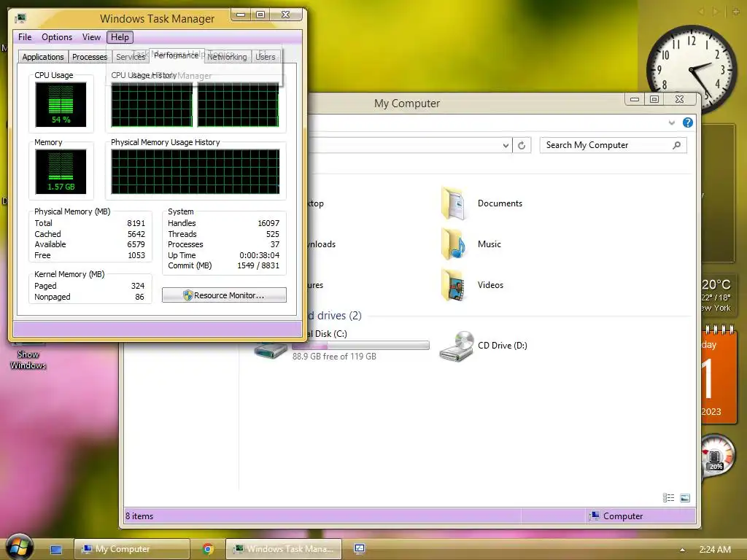Select the Videos folder icon in My Computer

(x=453, y=285)
